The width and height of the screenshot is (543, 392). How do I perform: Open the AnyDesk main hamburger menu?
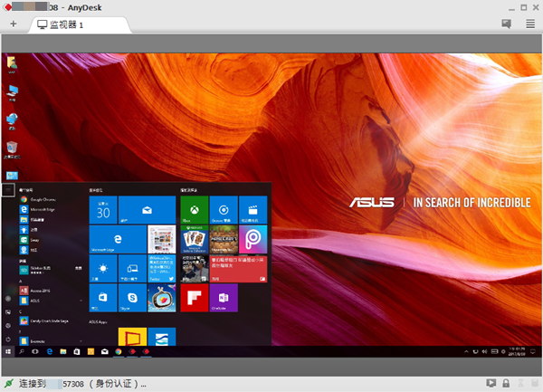point(530,24)
